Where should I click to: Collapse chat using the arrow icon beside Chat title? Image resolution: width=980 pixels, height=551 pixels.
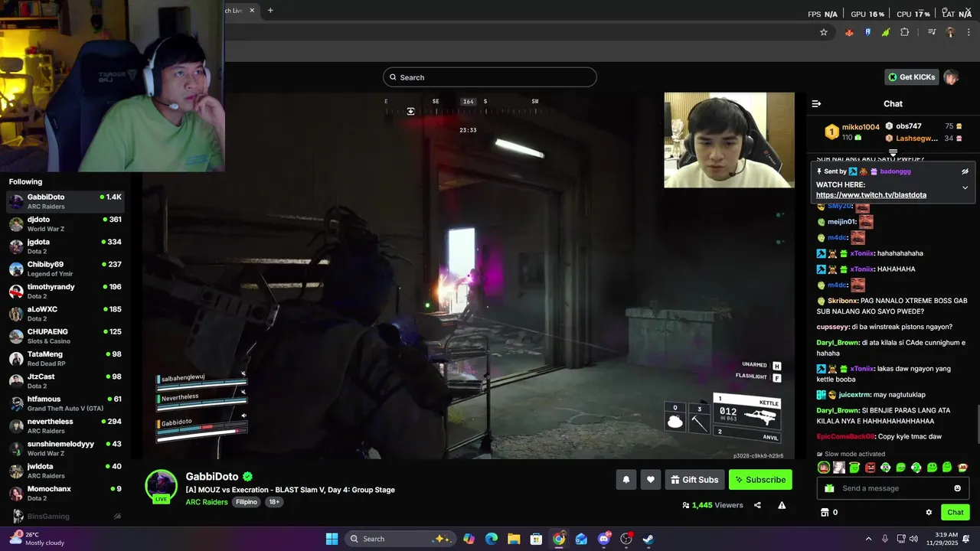click(x=816, y=103)
